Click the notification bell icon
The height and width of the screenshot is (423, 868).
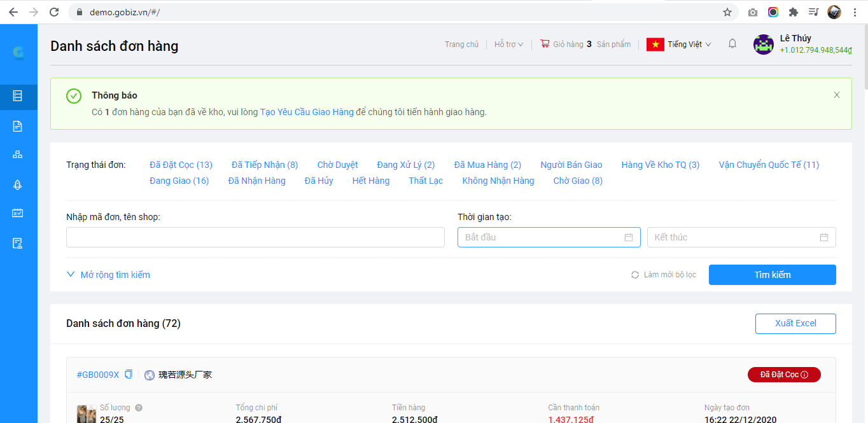(x=732, y=44)
